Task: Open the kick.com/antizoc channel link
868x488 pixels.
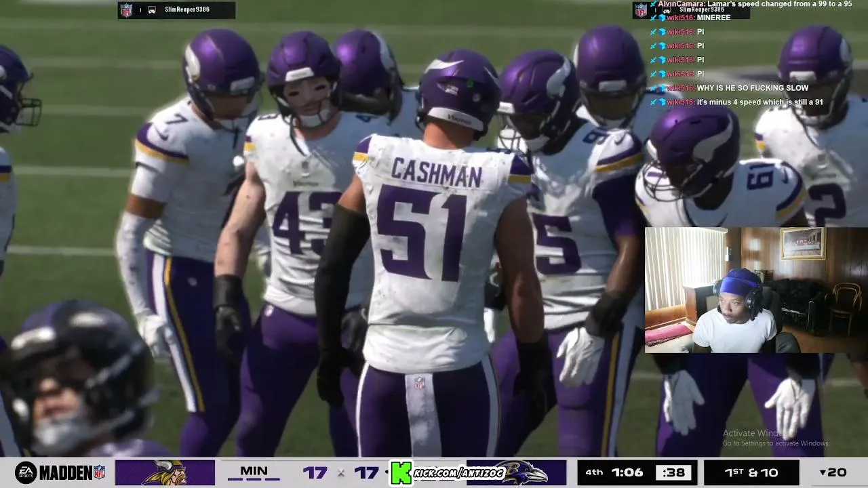Action: click(458, 473)
